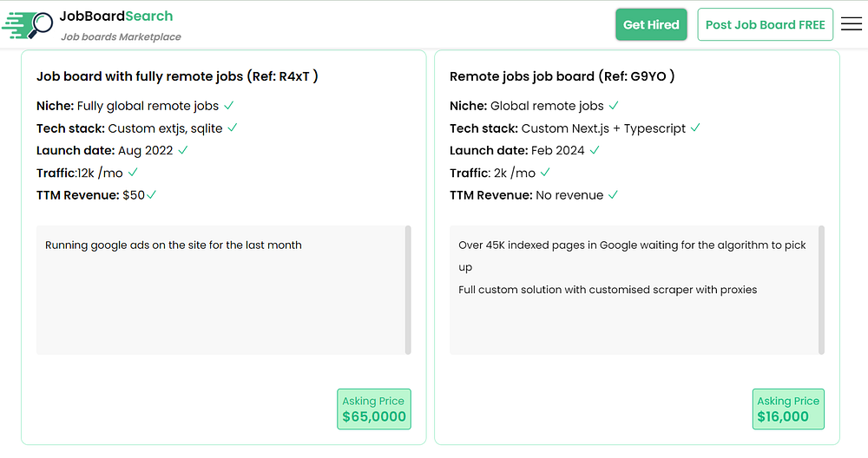Click checkmark after No revenue

pyautogui.click(x=613, y=195)
